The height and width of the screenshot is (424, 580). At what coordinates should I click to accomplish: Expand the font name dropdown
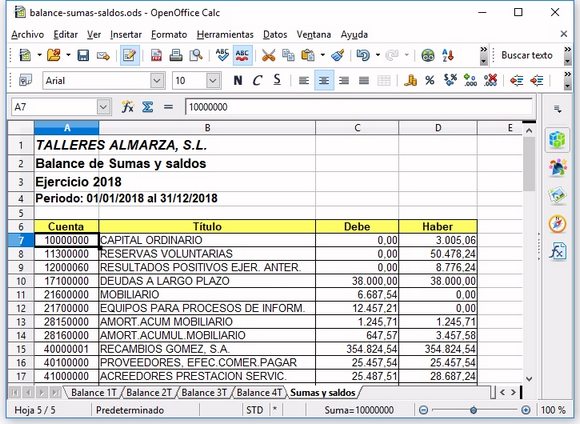pyautogui.click(x=157, y=80)
